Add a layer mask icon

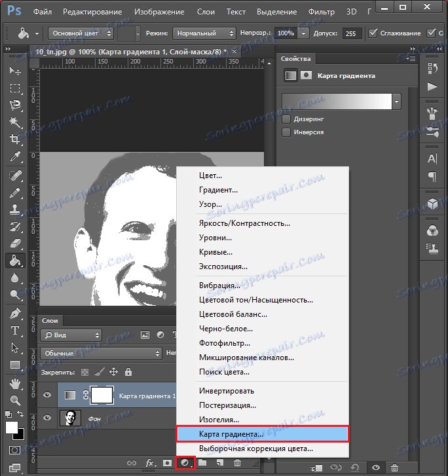tap(167, 463)
